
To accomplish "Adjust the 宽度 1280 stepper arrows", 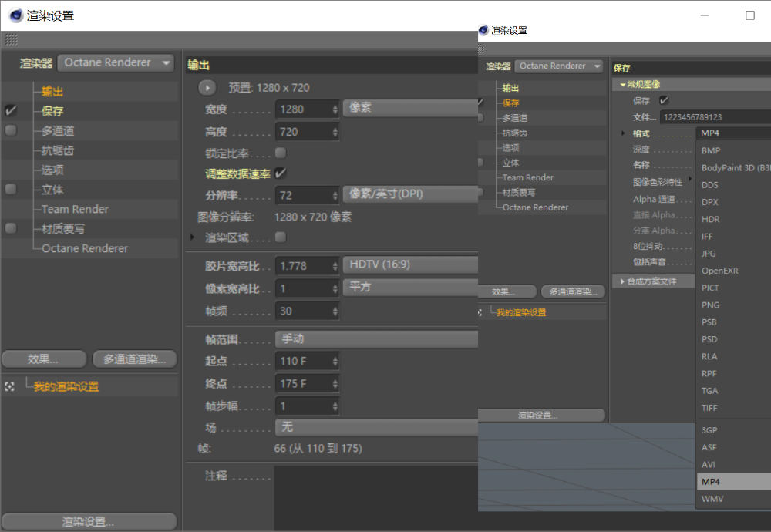I will (x=335, y=109).
